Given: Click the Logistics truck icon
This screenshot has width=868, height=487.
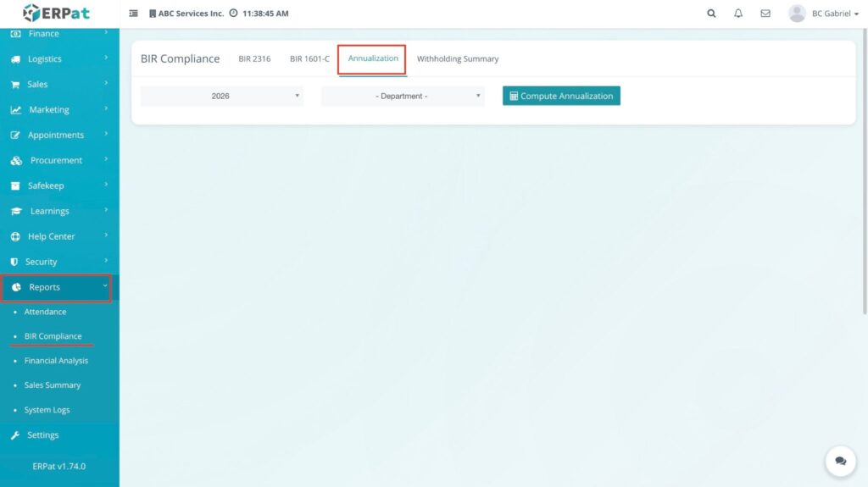Looking at the screenshot, I should point(15,59).
